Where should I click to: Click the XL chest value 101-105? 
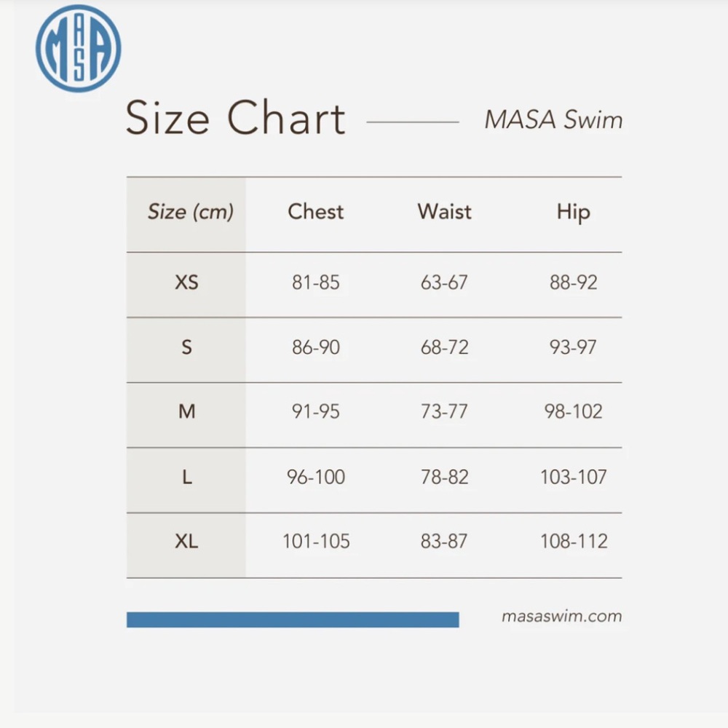[316, 541]
